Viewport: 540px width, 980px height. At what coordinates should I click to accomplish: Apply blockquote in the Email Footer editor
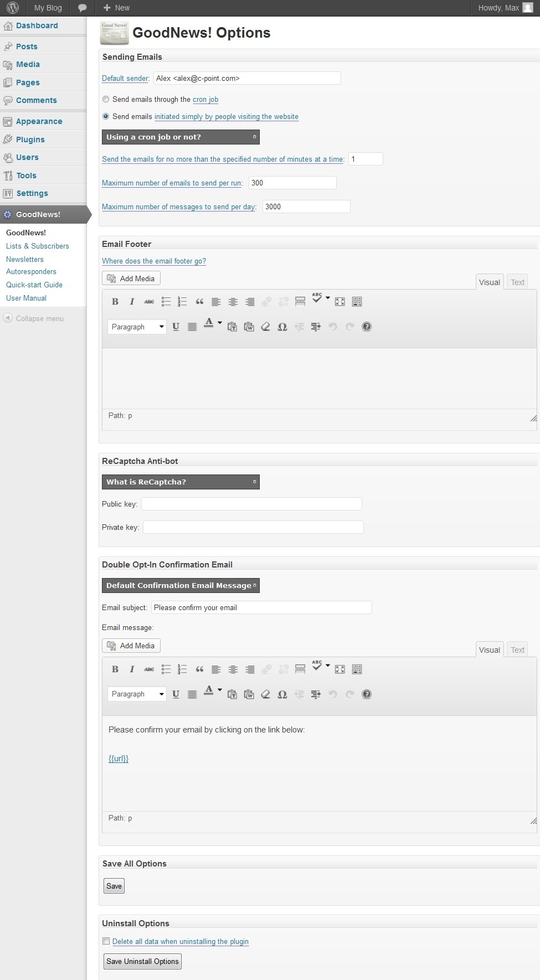click(199, 302)
